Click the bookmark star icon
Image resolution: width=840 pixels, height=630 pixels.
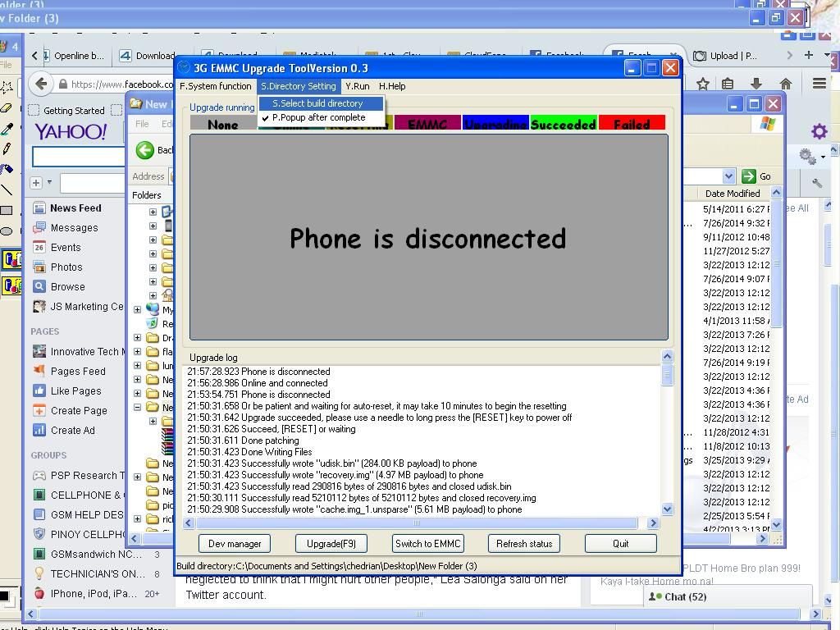(x=703, y=84)
